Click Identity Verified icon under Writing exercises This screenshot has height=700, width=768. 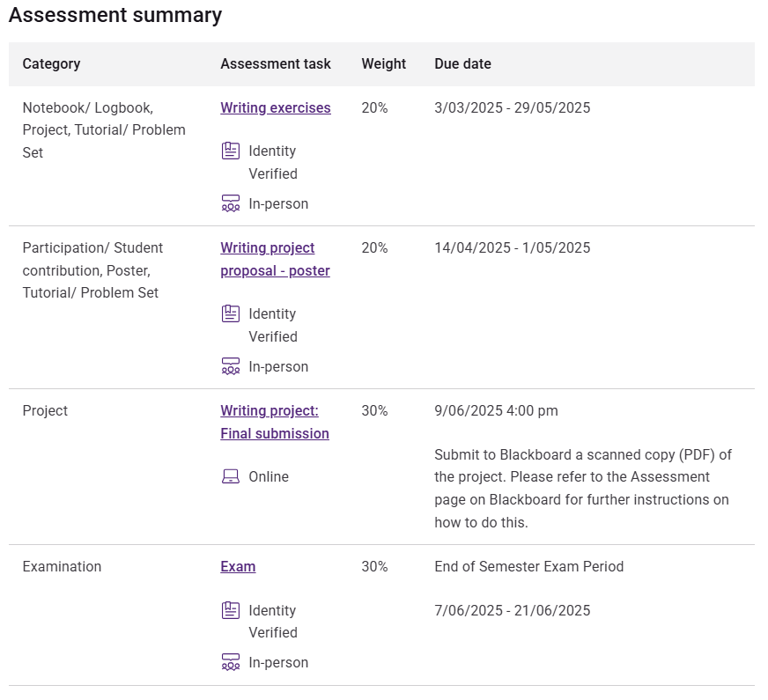pos(230,151)
